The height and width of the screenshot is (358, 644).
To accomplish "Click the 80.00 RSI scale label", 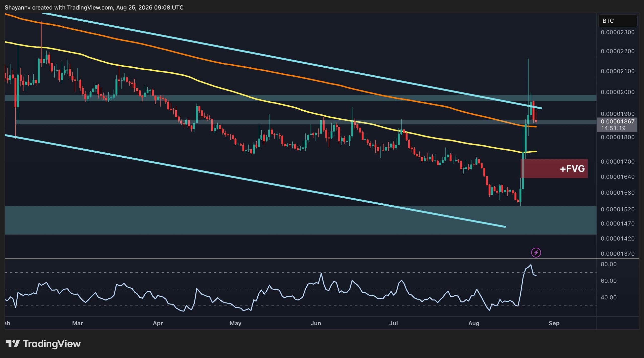I will click(x=609, y=264).
